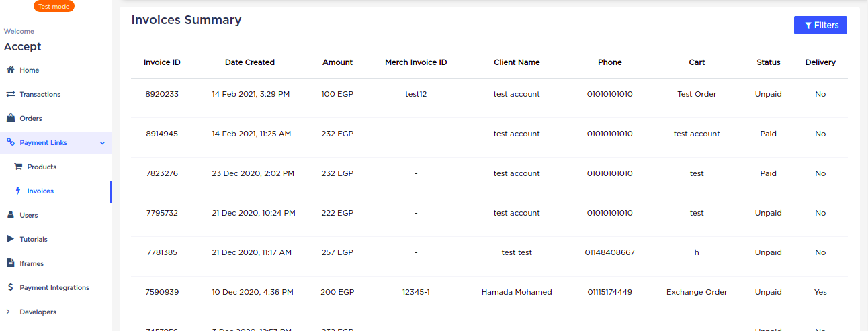Click the Accept name under Welcome
868x331 pixels.
(x=22, y=46)
